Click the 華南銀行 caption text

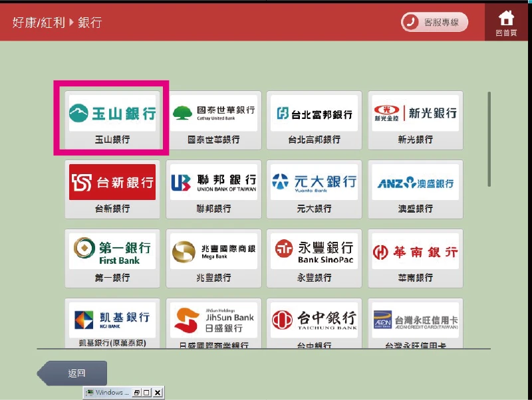point(415,278)
